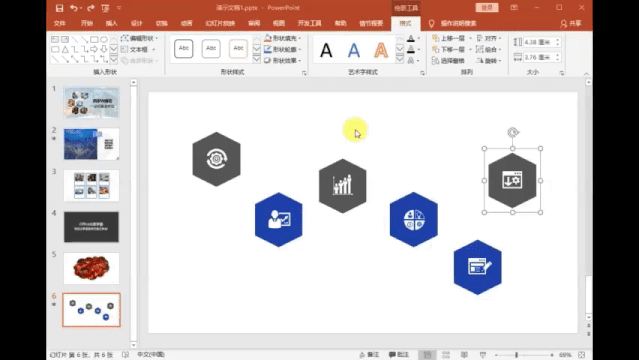This screenshot has height=360, width=639.
Task: Apply the second gray-outline Abc shape style
Action: coord(211,49)
